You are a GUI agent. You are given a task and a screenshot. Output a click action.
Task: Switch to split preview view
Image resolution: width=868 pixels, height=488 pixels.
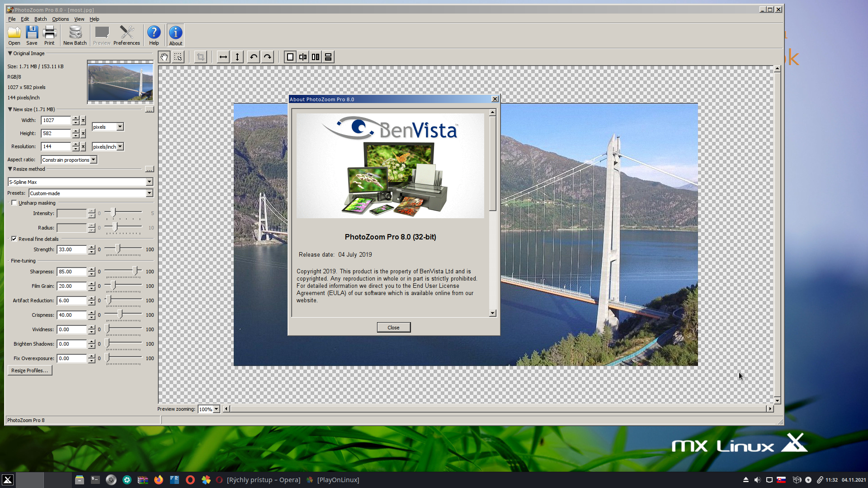click(303, 57)
